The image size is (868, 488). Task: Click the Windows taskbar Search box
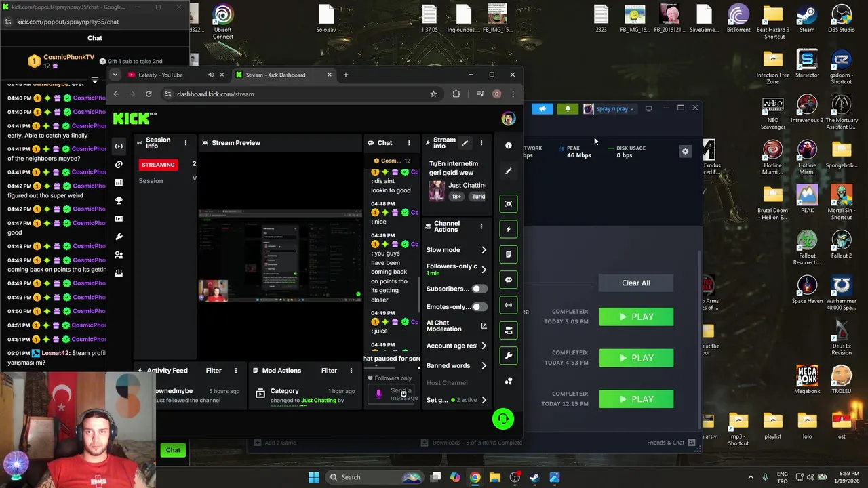373,477
